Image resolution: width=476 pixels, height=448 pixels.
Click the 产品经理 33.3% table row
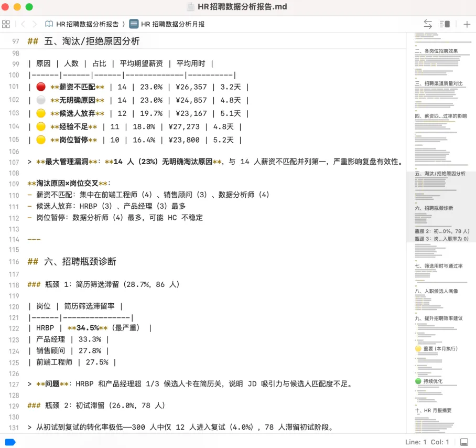click(69, 339)
